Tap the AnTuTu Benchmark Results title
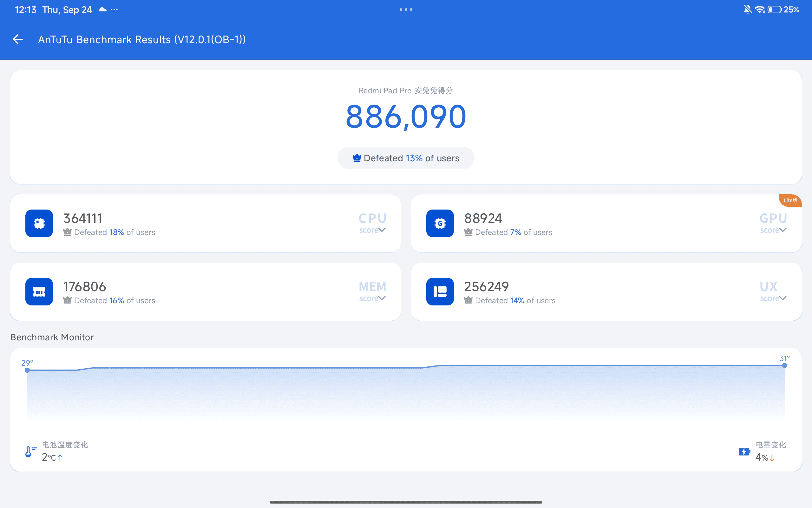Viewport: 812px width, 508px height. [141, 40]
